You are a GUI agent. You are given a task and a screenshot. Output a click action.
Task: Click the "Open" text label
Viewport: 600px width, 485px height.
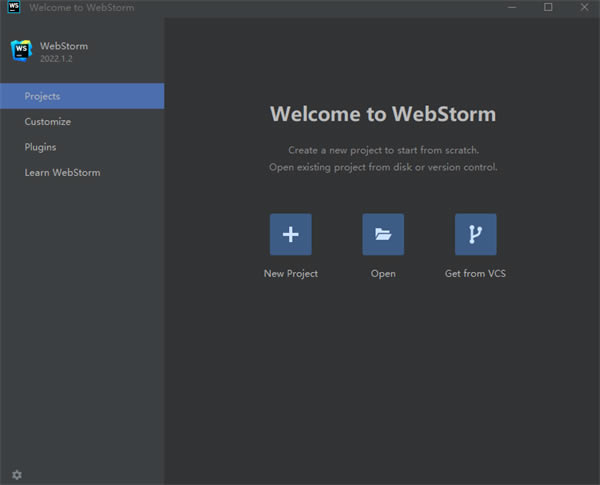pos(383,274)
